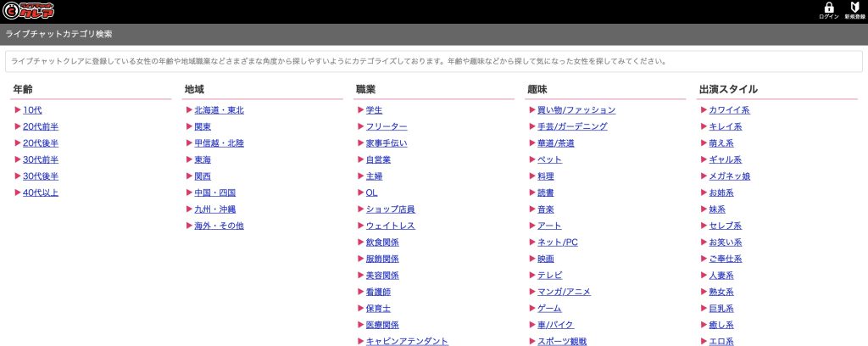Screen dimensions: 868x346
Task: Select the ギャル系 style link
Action: [x=726, y=160]
